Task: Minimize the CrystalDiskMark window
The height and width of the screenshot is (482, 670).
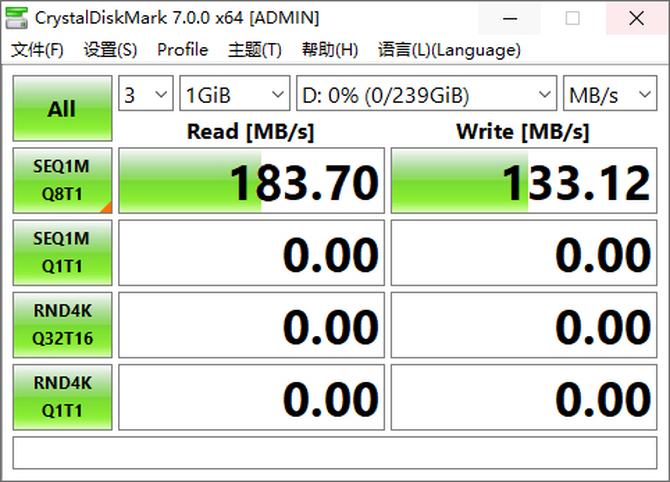Action: click(510, 18)
